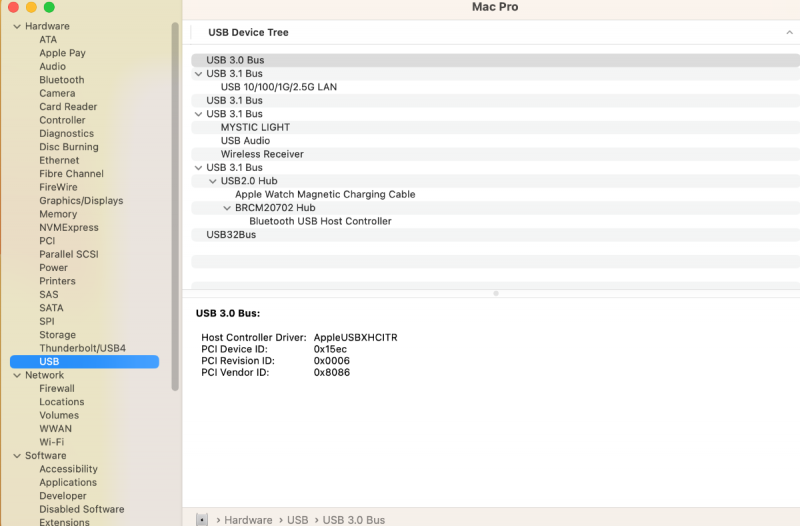The width and height of the screenshot is (800, 526).
Task: Open Ethernet in the sidebar
Action: [x=59, y=161]
